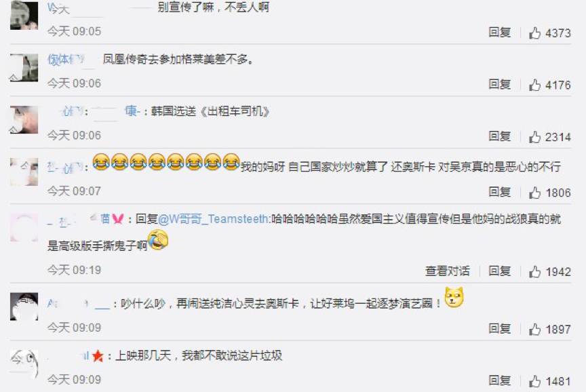Reply to the 别宣传了嘛 comment

point(500,33)
